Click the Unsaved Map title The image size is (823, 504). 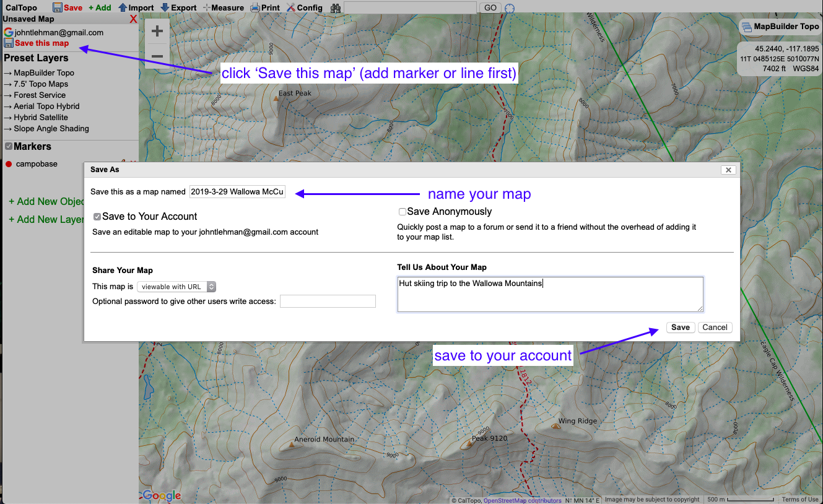coord(28,19)
